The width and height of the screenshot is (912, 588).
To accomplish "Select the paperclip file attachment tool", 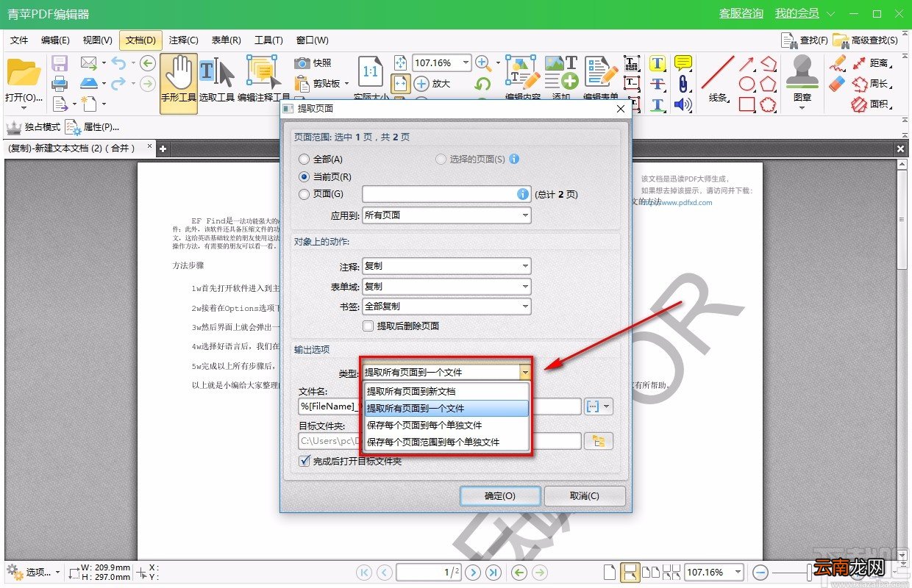I will (x=683, y=84).
